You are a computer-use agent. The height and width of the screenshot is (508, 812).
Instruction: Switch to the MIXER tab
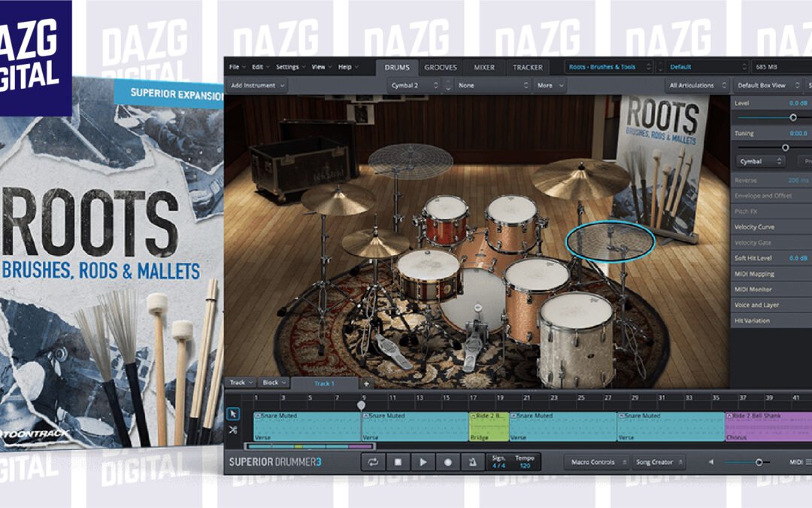click(484, 68)
